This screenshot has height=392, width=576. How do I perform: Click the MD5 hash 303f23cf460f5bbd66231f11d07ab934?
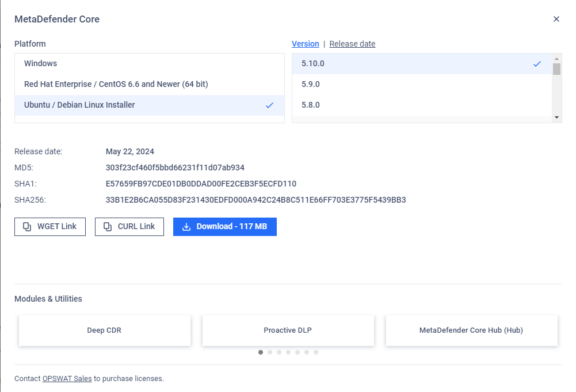[x=175, y=168]
